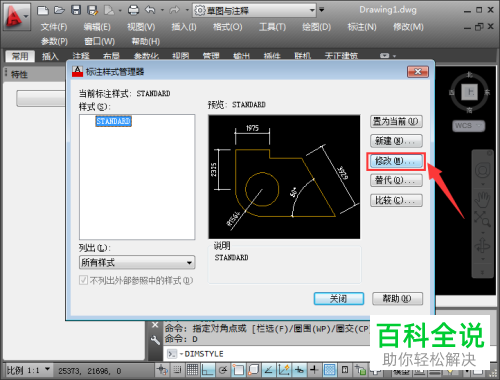Toggle Snap Mode in status bar

point(177,370)
